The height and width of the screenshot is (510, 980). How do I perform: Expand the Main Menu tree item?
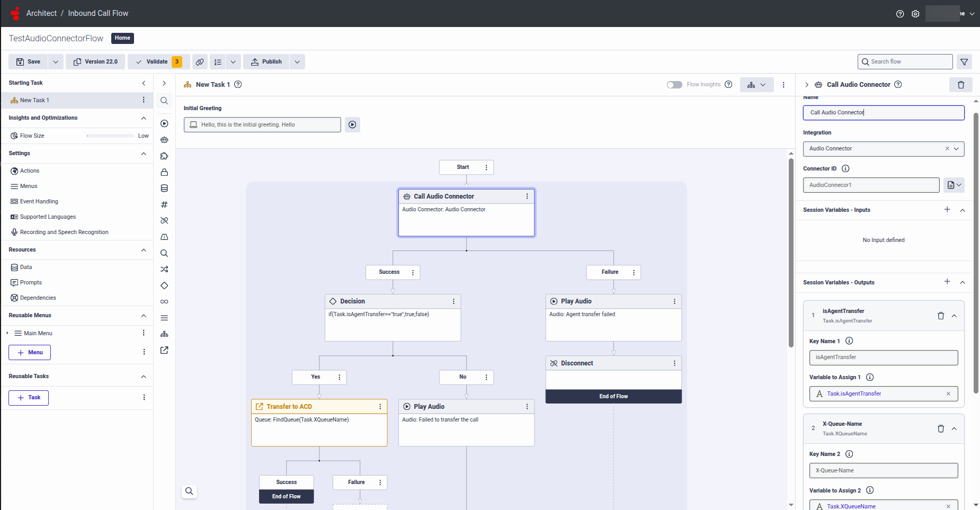[x=7, y=333]
